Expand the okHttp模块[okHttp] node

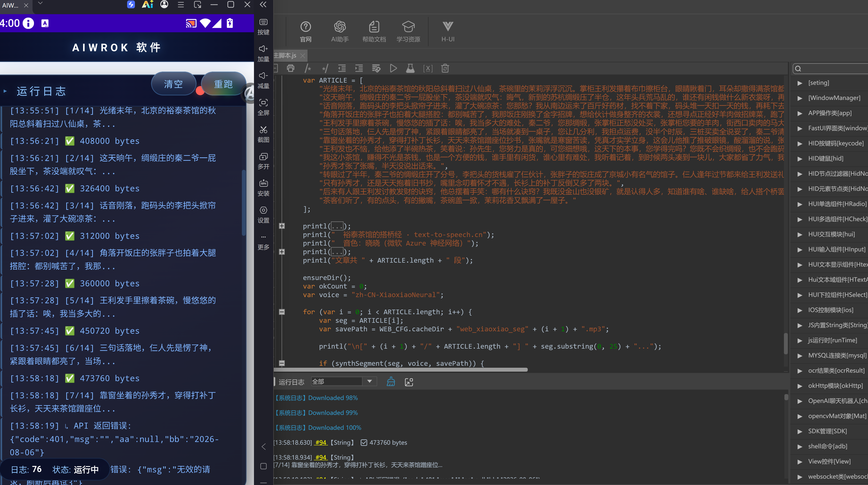coord(800,386)
